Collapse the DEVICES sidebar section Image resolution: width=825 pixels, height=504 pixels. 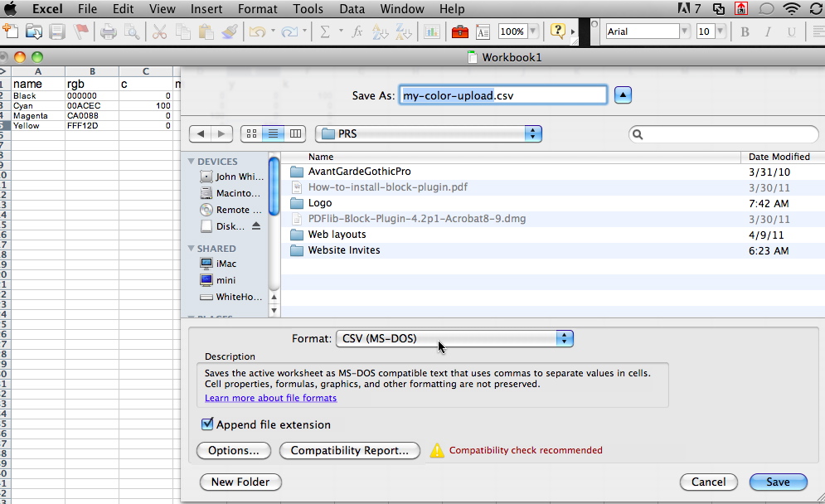pos(191,162)
